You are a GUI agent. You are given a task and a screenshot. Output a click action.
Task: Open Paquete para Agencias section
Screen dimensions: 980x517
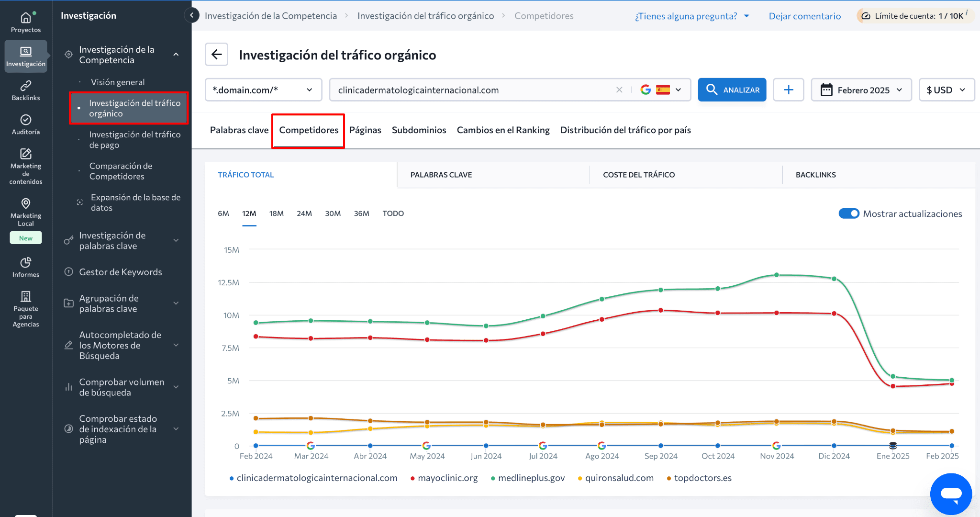tap(26, 309)
